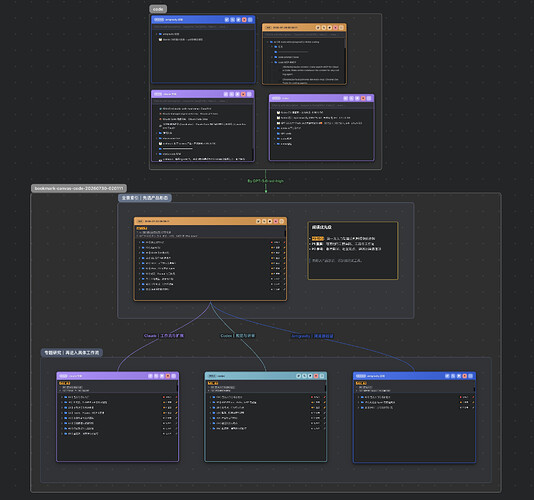Click the second round icon on the orange card inside the code group
The height and width of the screenshot is (500, 534).
pos(324,28)
